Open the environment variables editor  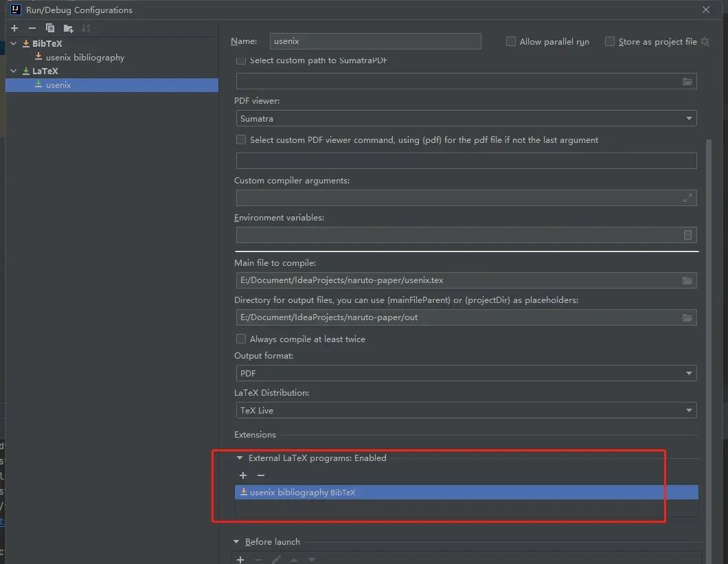click(687, 235)
